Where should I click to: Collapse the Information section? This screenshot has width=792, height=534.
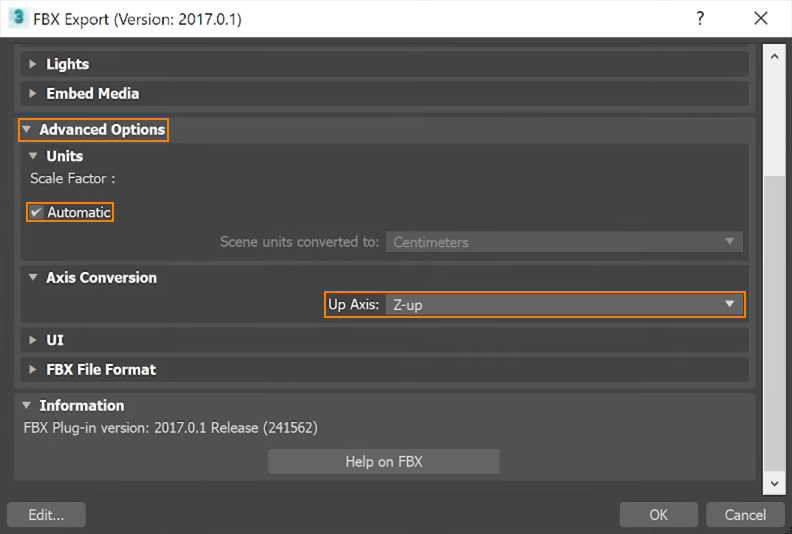pyautogui.click(x=27, y=405)
